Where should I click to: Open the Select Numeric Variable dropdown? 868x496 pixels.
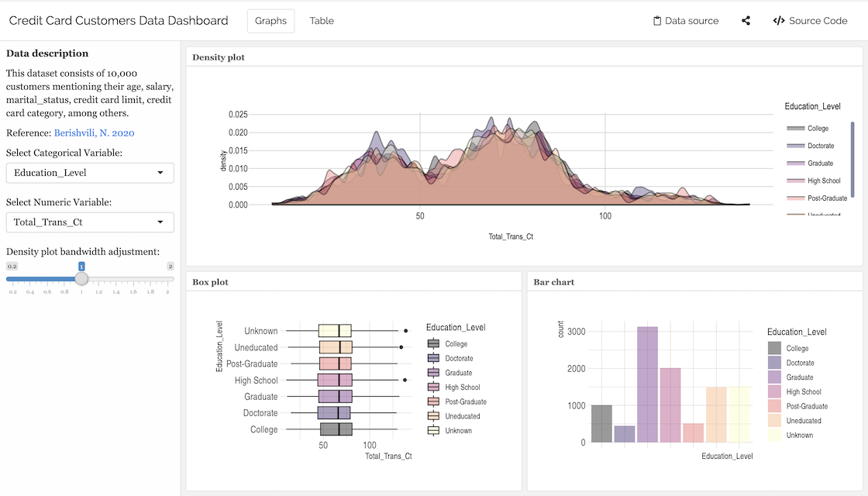pos(90,222)
